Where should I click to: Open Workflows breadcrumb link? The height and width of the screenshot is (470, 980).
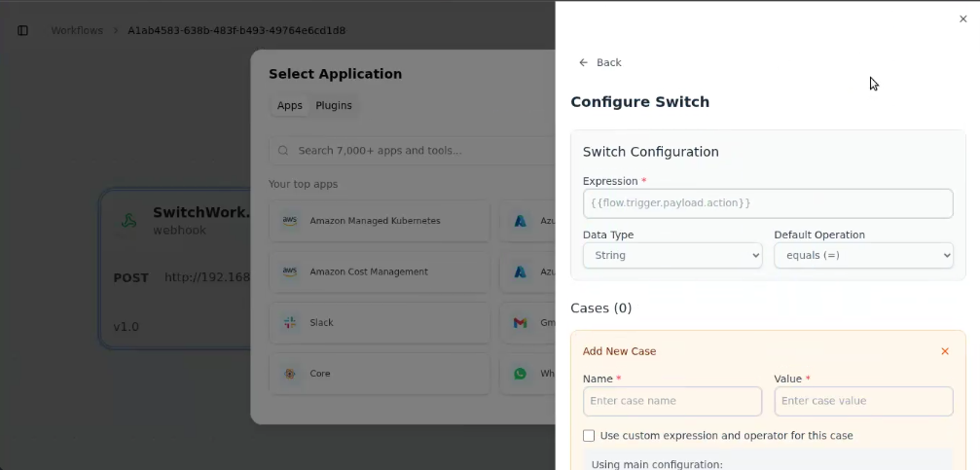coord(77,30)
